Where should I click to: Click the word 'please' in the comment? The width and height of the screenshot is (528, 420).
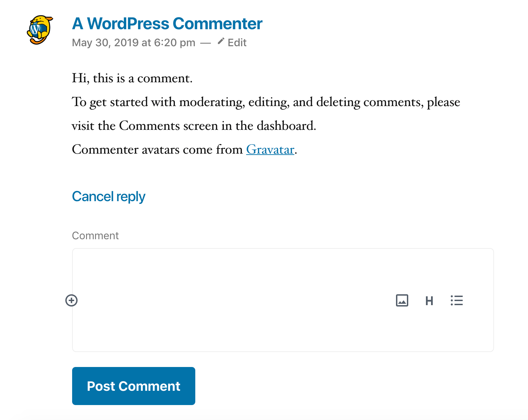443,102
